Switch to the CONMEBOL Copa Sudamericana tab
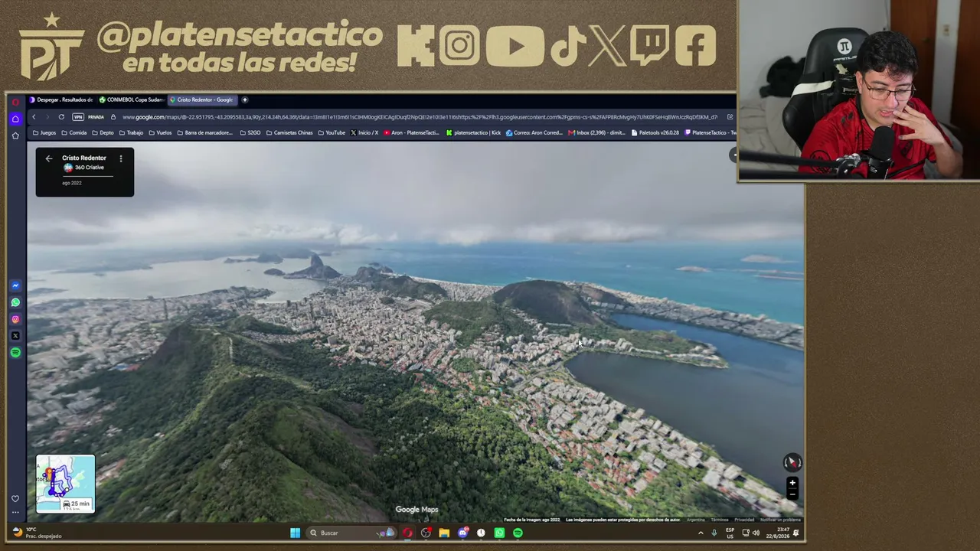Image resolution: width=980 pixels, height=551 pixels. [x=131, y=99]
